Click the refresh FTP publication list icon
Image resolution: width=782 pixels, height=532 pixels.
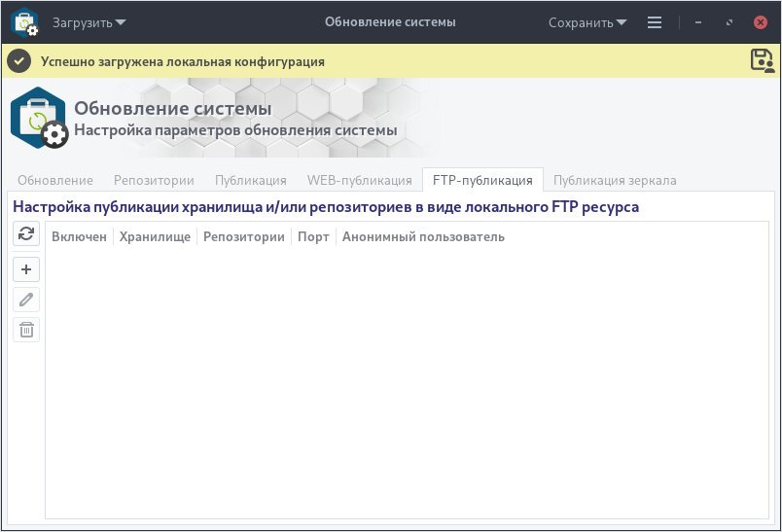click(26, 233)
